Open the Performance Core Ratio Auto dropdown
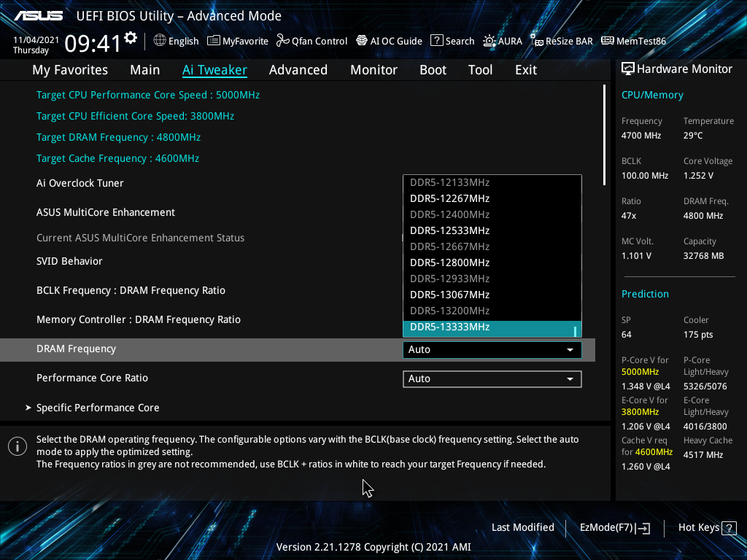The height and width of the screenshot is (560, 747). coord(492,379)
